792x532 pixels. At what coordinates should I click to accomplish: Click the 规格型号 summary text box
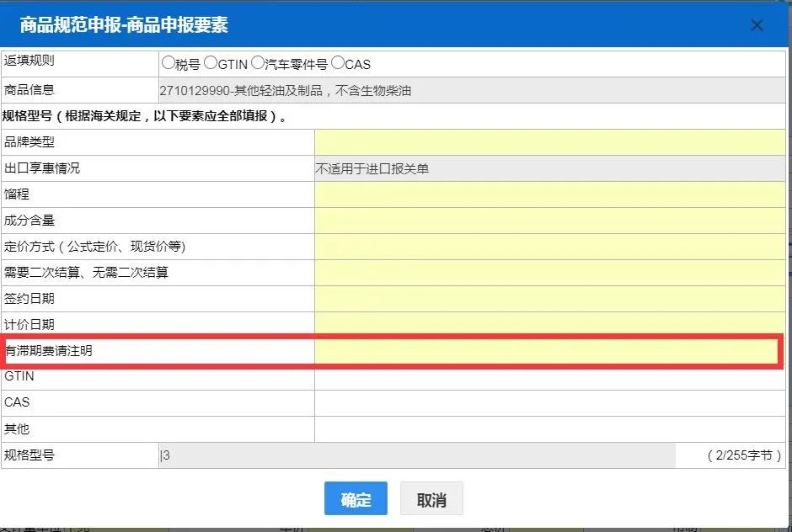tap(417, 455)
